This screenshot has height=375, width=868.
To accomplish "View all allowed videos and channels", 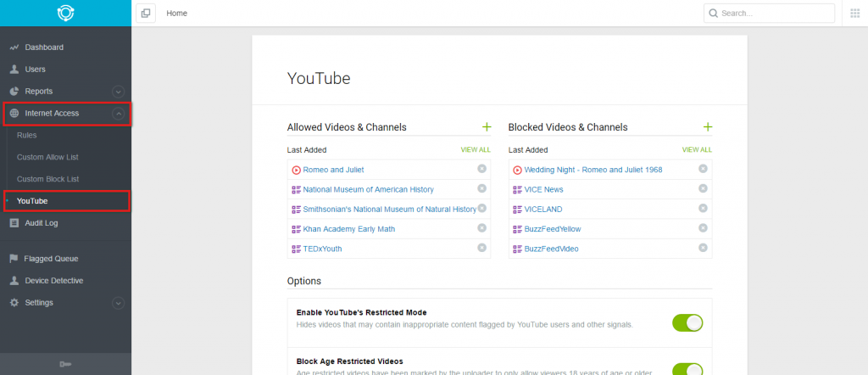I will (x=476, y=150).
